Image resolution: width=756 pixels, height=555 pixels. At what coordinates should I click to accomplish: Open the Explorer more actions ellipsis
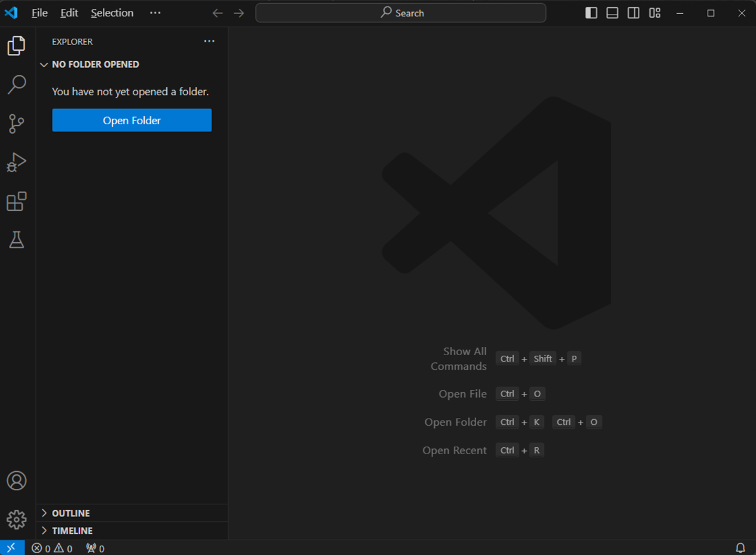tap(209, 41)
